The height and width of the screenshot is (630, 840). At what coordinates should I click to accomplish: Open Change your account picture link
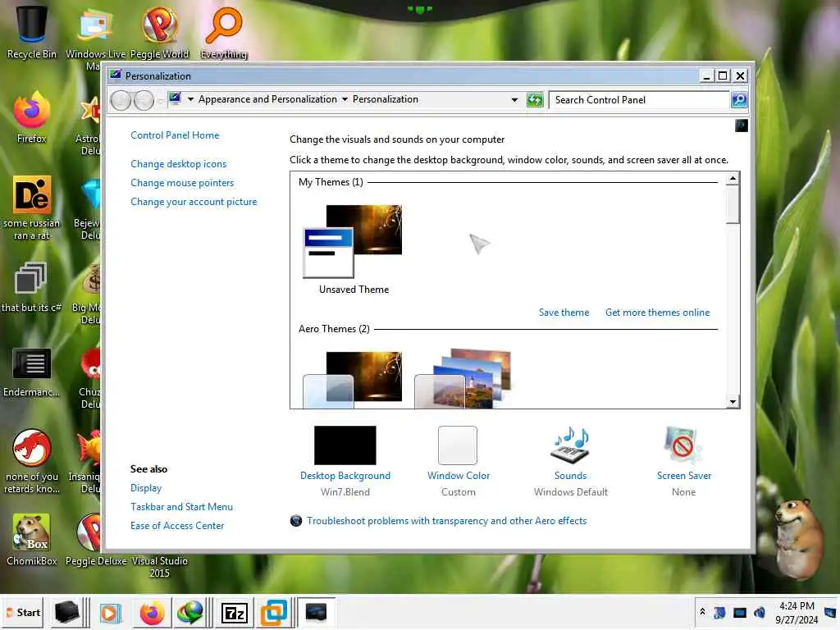tap(194, 202)
